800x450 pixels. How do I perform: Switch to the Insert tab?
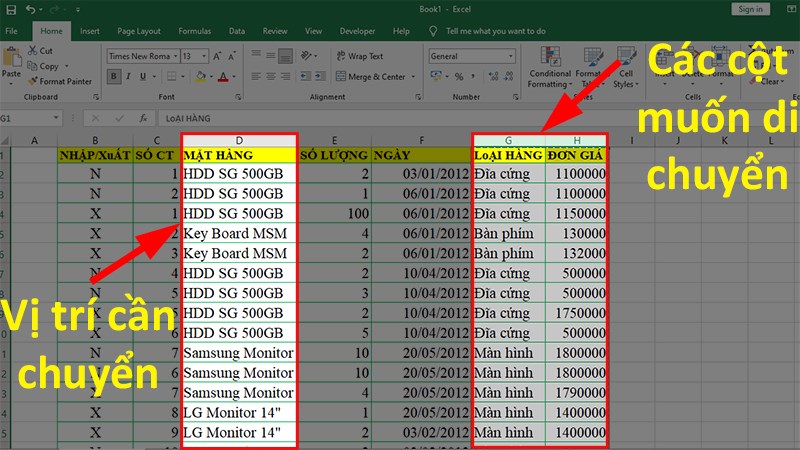click(x=90, y=31)
